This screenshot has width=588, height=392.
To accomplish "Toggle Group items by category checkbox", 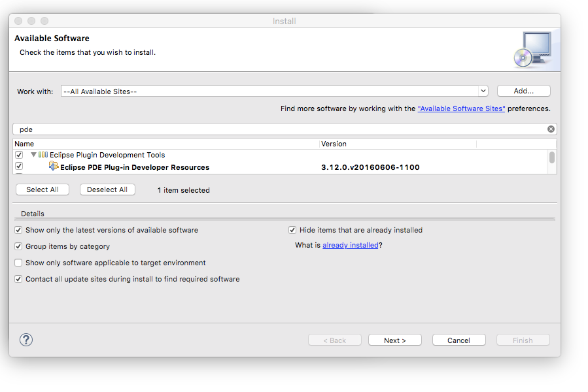I will click(18, 246).
